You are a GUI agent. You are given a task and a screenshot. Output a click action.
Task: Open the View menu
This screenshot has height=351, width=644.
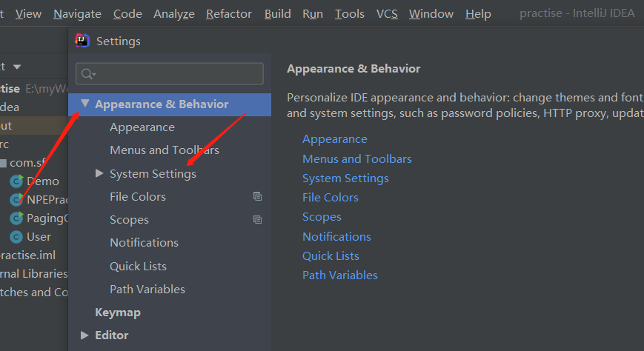28,14
